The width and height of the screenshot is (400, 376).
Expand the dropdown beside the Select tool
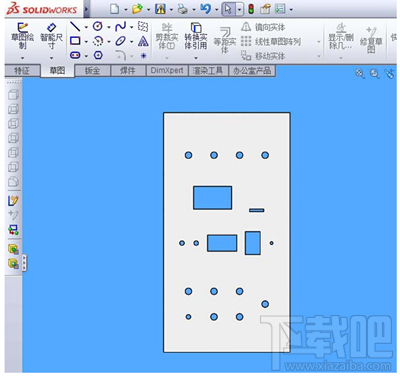pos(239,10)
